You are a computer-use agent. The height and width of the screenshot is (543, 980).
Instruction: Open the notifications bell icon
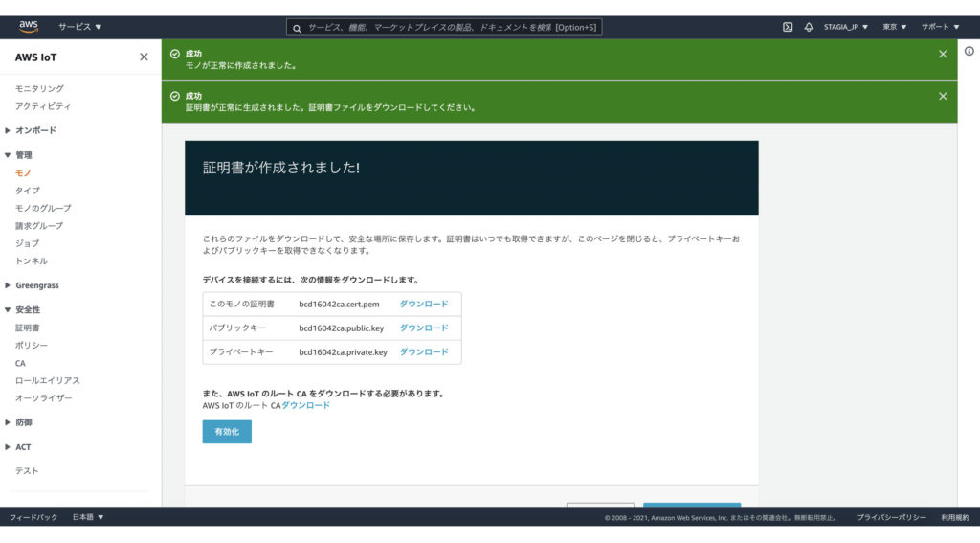pyautogui.click(x=809, y=27)
